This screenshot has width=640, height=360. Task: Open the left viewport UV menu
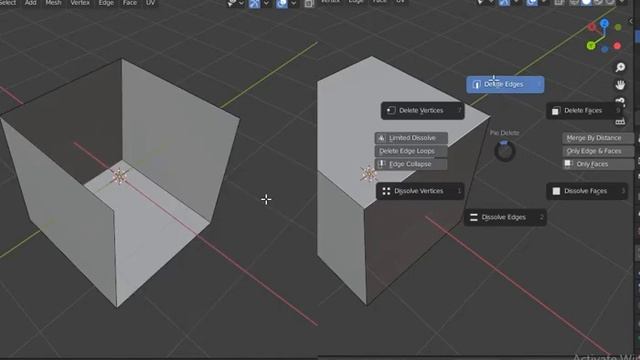[150, 2]
